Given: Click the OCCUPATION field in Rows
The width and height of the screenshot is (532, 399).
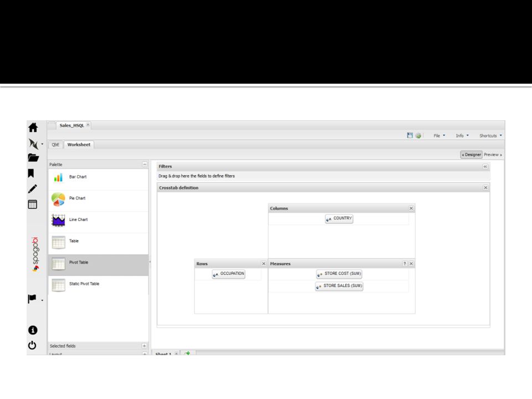Looking at the screenshot, I should (x=228, y=274).
